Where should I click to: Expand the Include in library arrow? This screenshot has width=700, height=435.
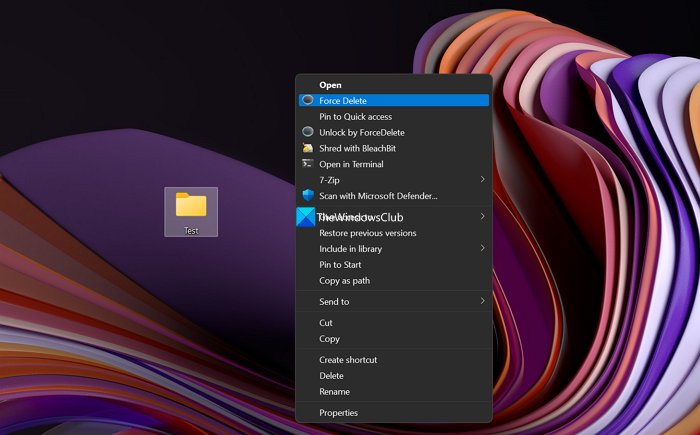pos(483,248)
